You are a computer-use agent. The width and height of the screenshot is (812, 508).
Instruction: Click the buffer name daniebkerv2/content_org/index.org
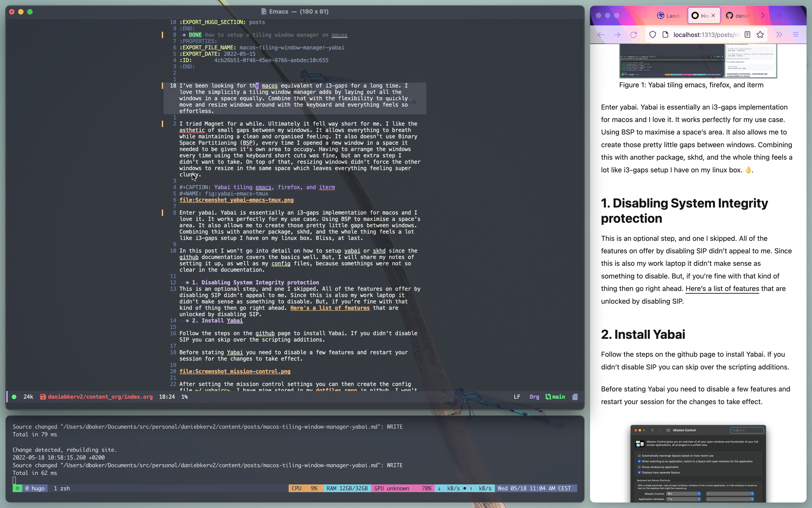pos(100,397)
